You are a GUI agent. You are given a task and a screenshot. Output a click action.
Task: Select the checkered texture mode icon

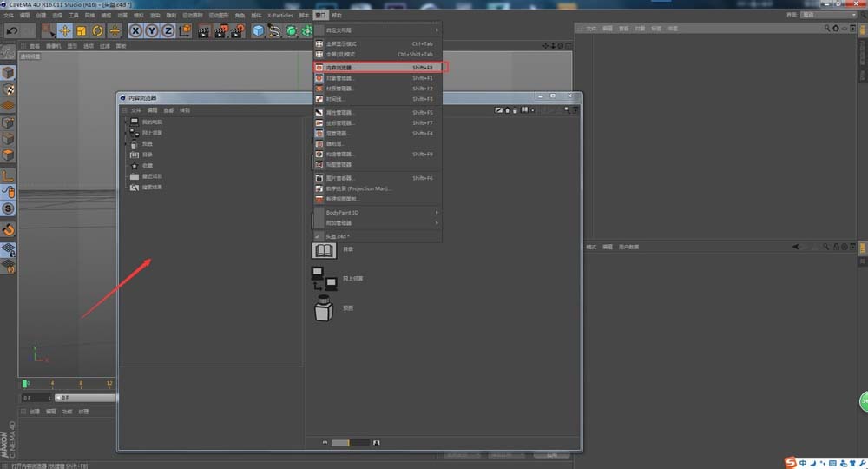8,89
